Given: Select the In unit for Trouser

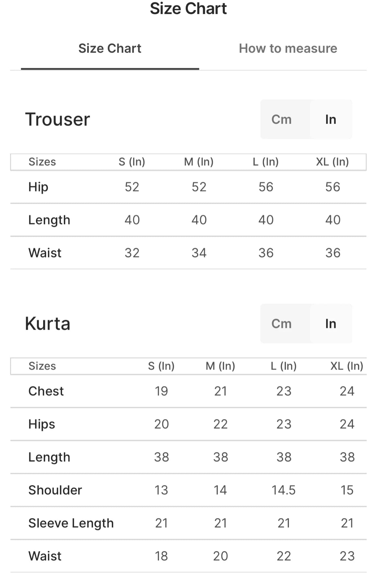Looking at the screenshot, I should (x=330, y=120).
